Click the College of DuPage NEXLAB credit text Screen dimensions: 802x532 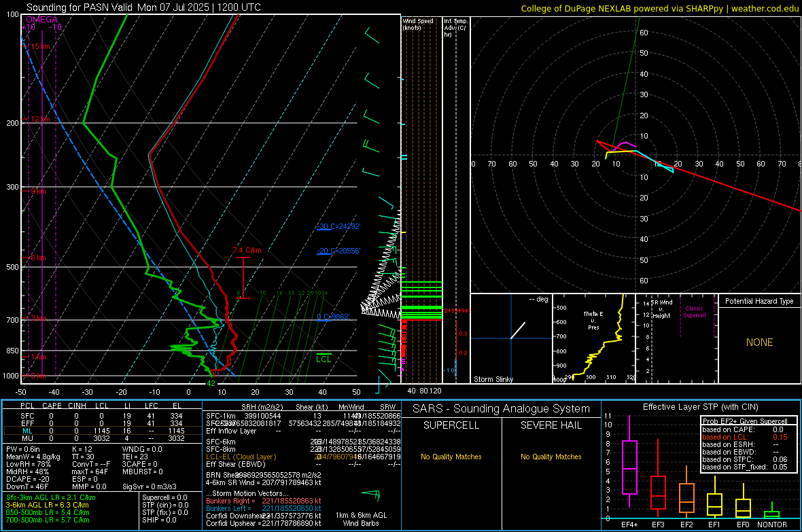click(x=659, y=8)
